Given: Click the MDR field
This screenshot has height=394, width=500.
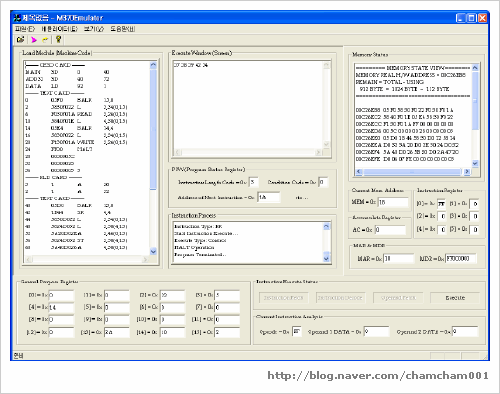Looking at the screenshot, I should (x=461, y=258).
